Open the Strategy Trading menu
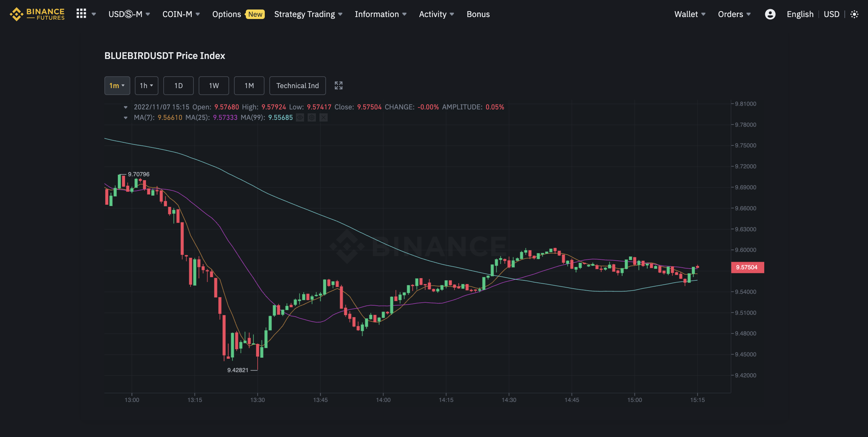This screenshot has height=437, width=868. tap(308, 14)
